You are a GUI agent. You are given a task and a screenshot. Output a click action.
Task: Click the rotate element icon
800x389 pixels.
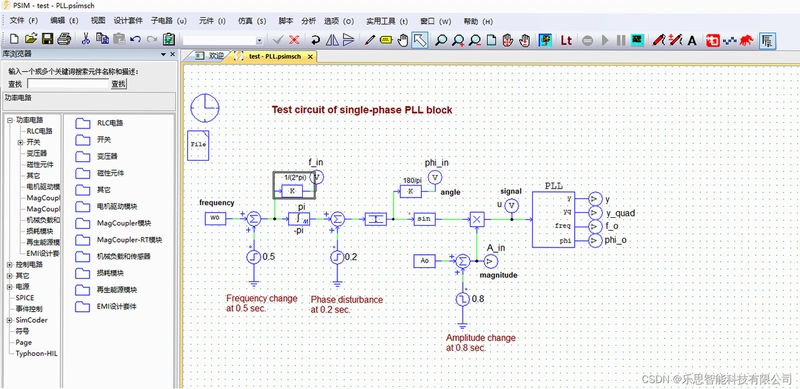tap(316, 40)
